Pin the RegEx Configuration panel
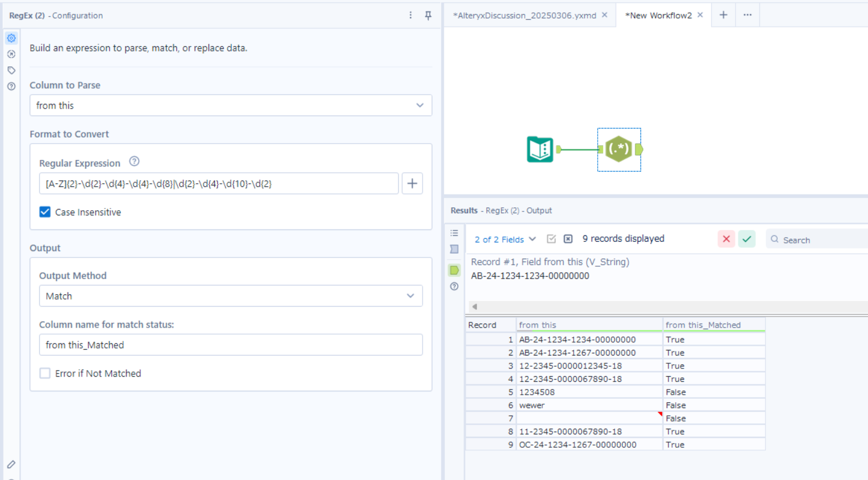This screenshot has height=480, width=868. click(428, 15)
